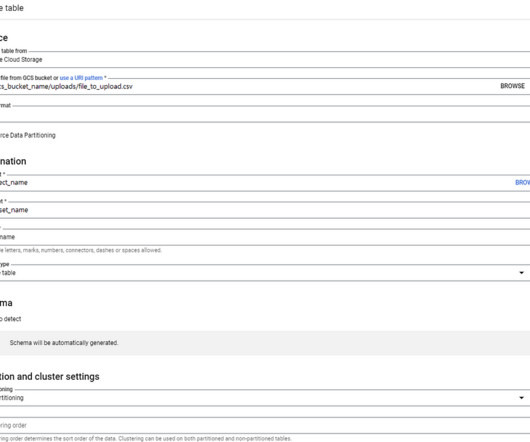The width and height of the screenshot is (530, 442).
Task: Click the Table name input field
Action: pos(265,237)
